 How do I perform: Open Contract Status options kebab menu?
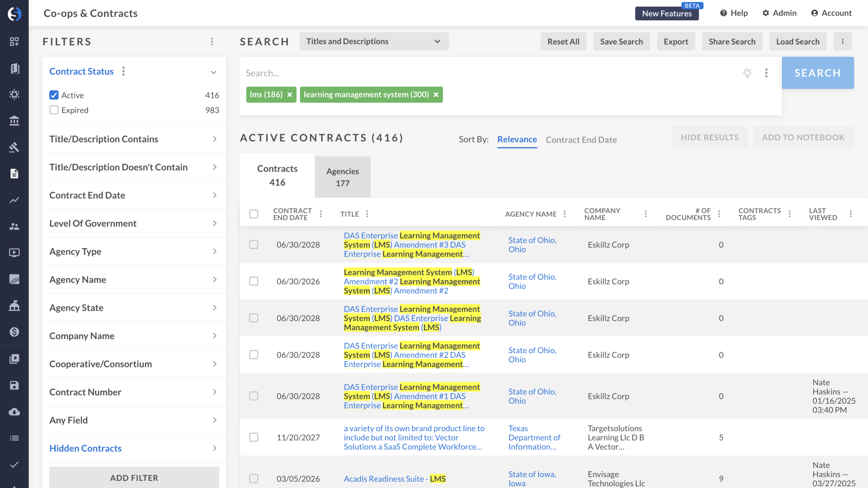pyautogui.click(x=123, y=72)
